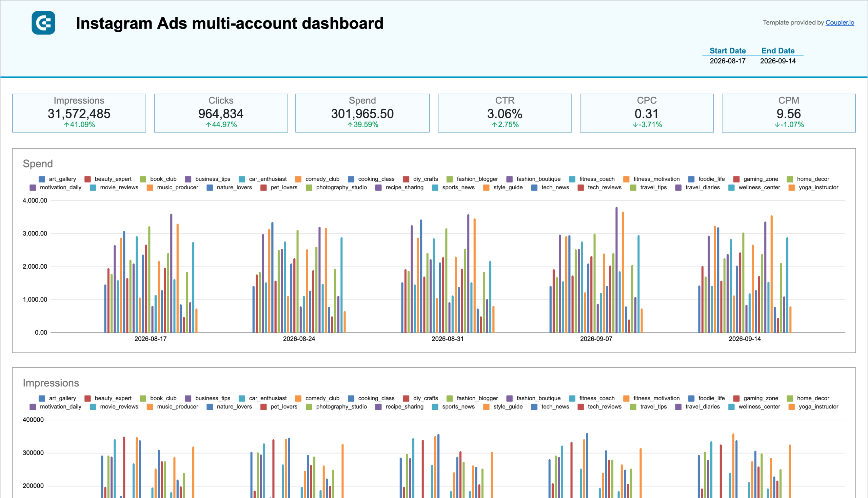The width and height of the screenshot is (868, 498).
Task: Toggle tech_news in Spend chart legend
Action: [x=550, y=188]
